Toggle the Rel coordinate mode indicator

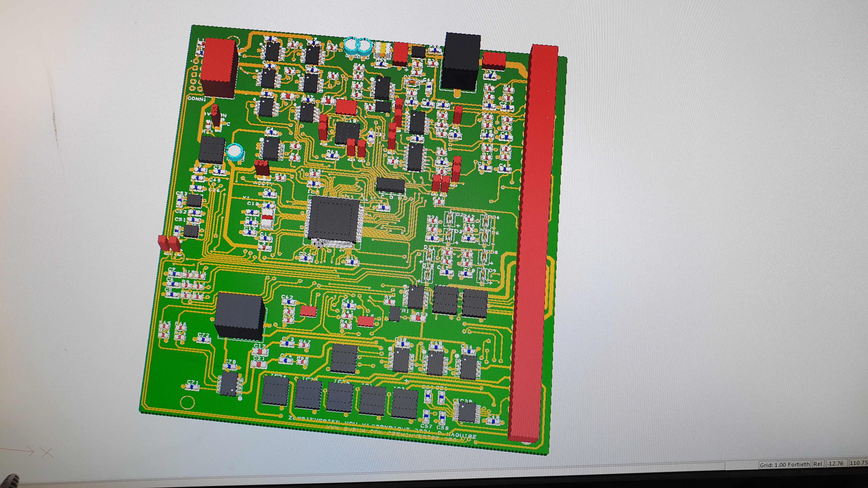point(818,464)
